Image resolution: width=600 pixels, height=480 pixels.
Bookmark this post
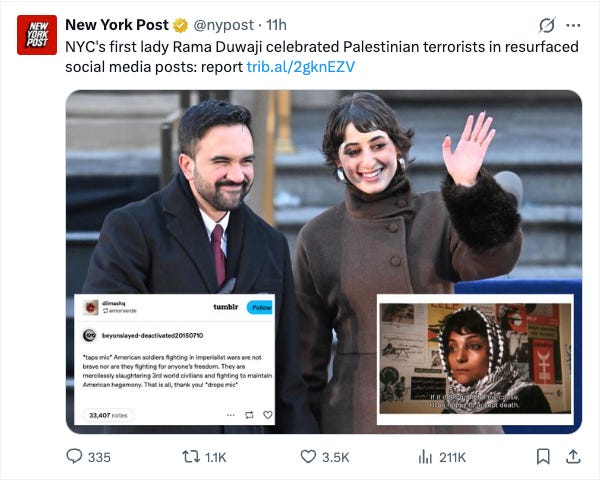tap(543, 457)
